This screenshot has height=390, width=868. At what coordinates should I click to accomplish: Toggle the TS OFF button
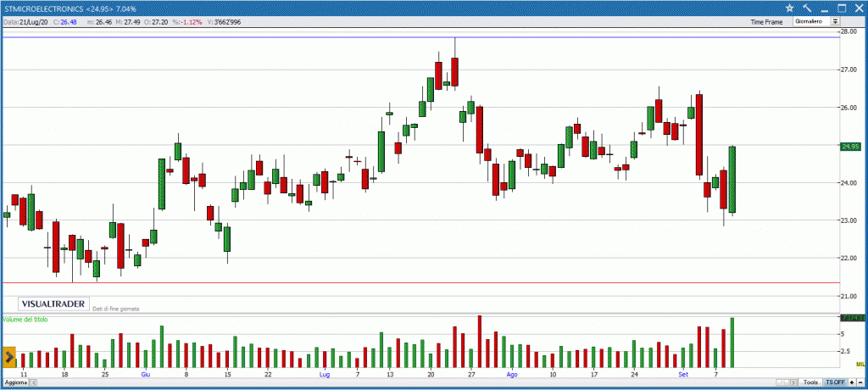tap(835, 383)
